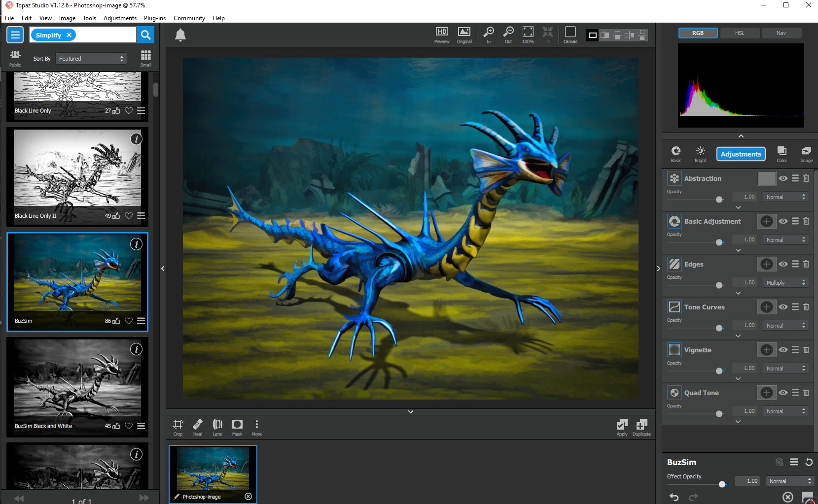The height and width of the screenshot is (504, 818).
Task: Hide the Vignette adjustment
Action: point(783,350)
